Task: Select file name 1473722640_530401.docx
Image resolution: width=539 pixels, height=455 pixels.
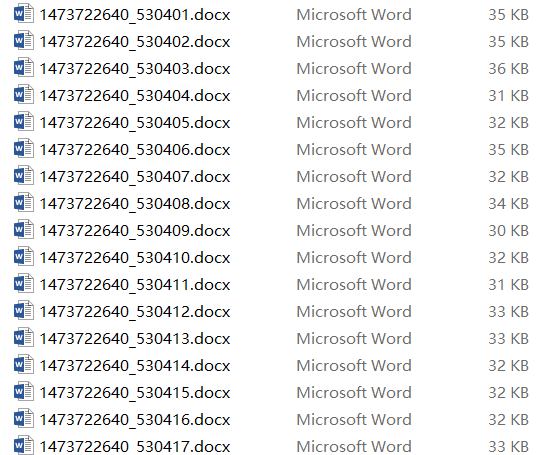Action: (135, 15)
